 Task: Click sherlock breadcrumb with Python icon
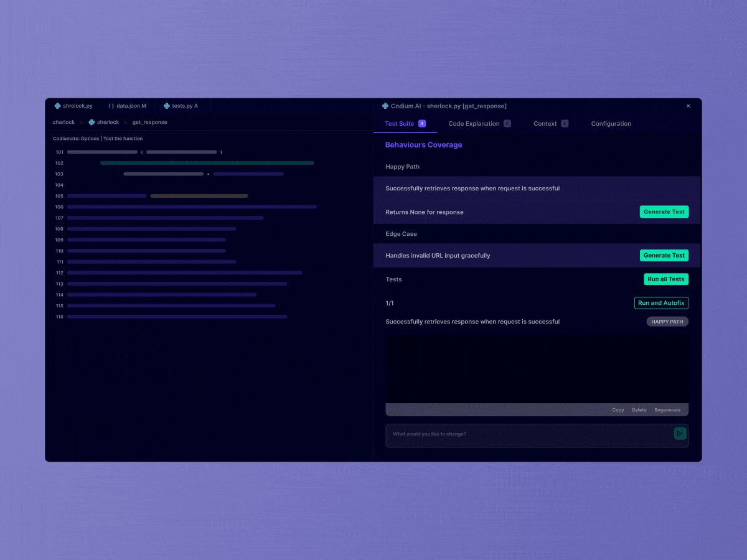[x=104, y=122]
